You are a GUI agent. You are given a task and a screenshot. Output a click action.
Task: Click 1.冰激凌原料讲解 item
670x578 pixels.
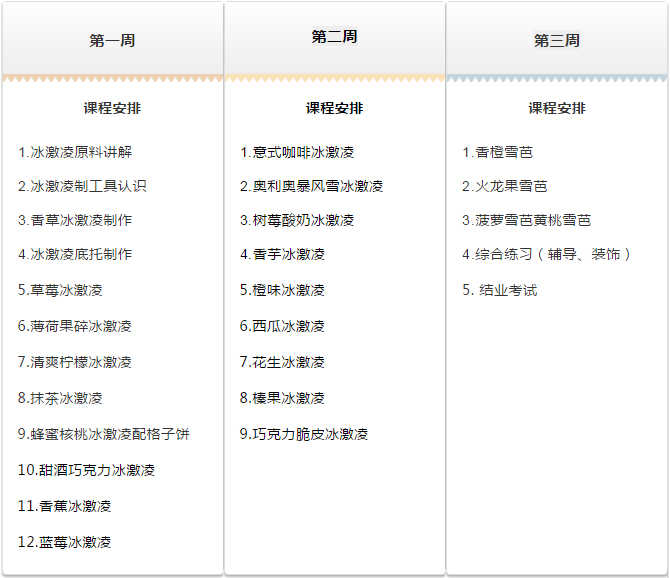pyautogui.click(x=75, y=152)
